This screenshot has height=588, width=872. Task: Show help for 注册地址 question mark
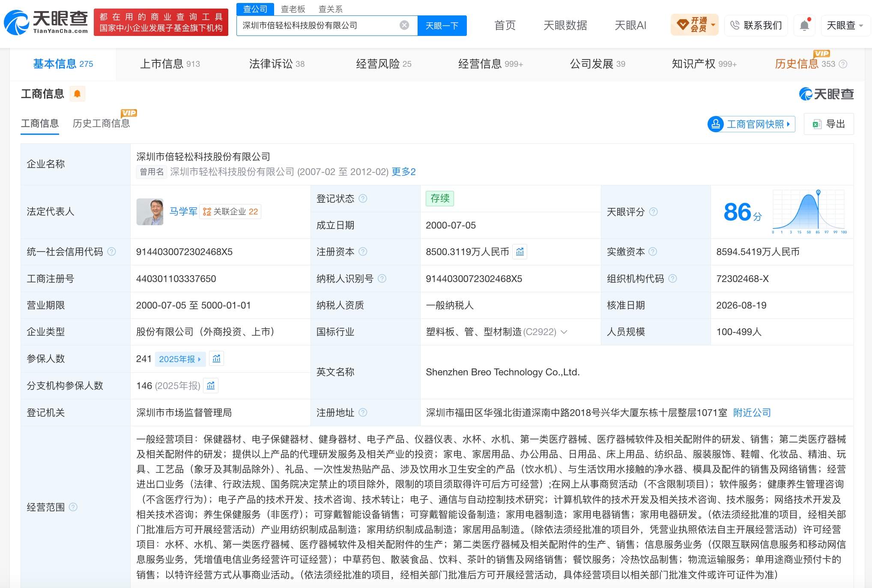click(x=363, y=413)
